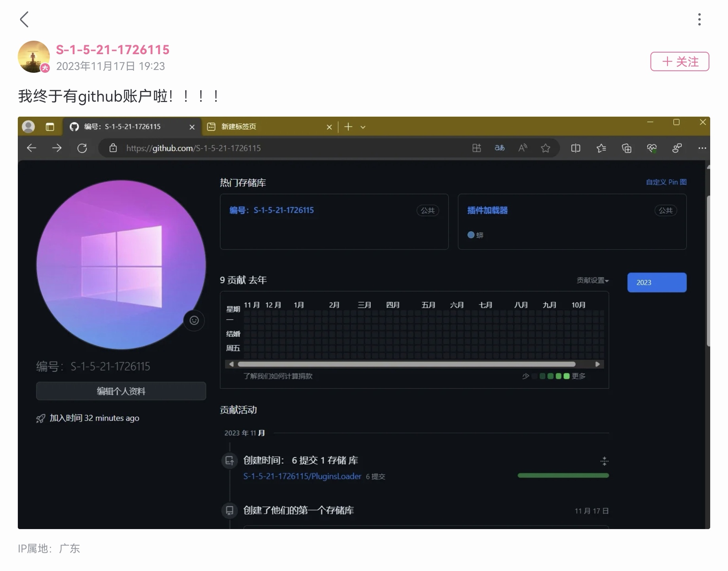Viewport: 728px width, 571px height.
Task: Open browser essentials heart icon
Action: click(652, 148)
